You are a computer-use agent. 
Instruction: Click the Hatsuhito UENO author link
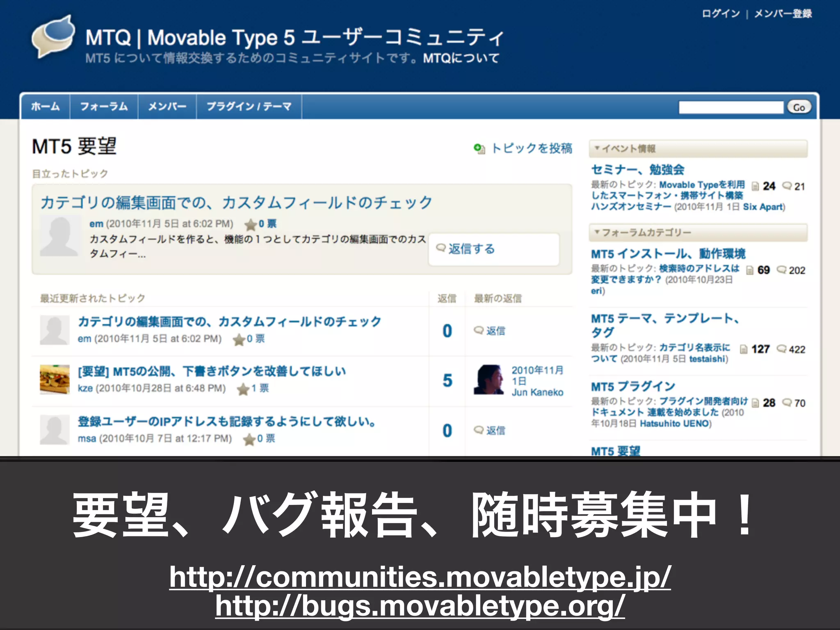674,424
